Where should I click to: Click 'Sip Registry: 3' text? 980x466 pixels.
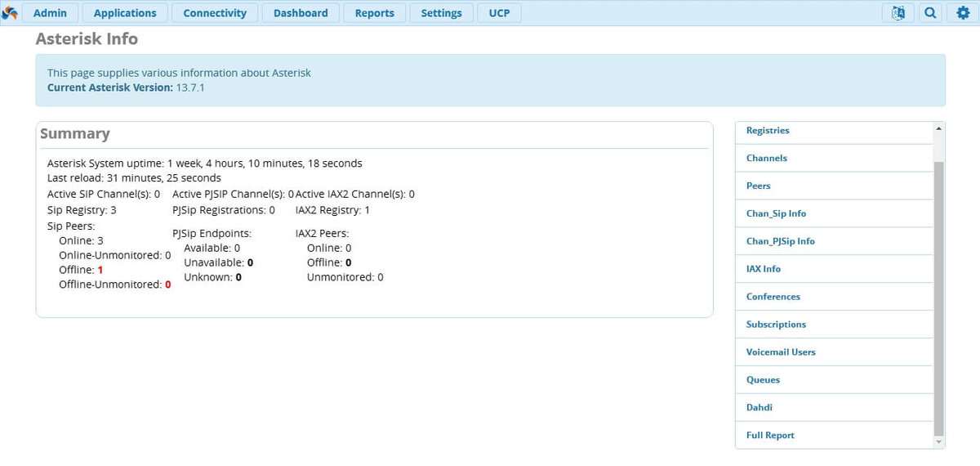click(82, 210)
